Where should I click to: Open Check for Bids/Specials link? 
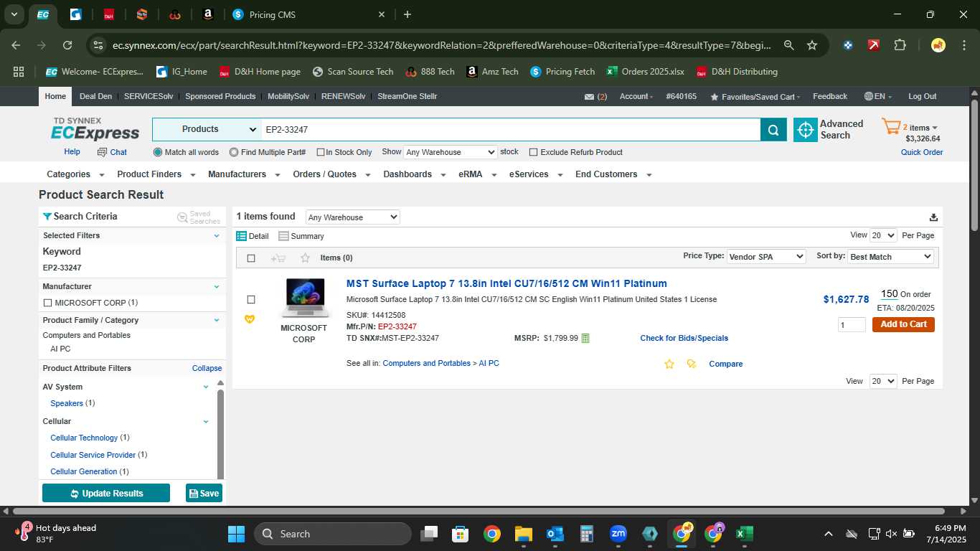pyautogui.click(x=684, y=338)
